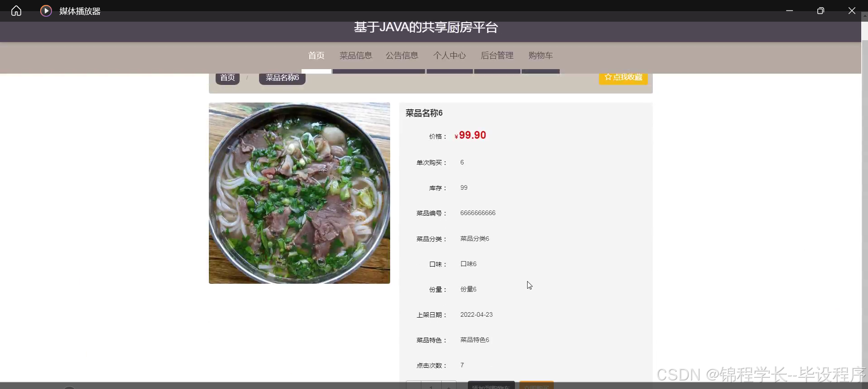Image resolution: width=868 pixels, height=389 pixels.
Task: Click the 点击次数 value 7
Action: coord(462,365)
